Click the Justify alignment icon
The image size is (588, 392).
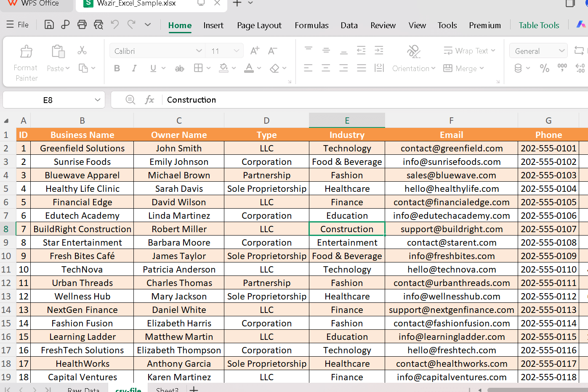pyautogui.click(x=362, y=68)
